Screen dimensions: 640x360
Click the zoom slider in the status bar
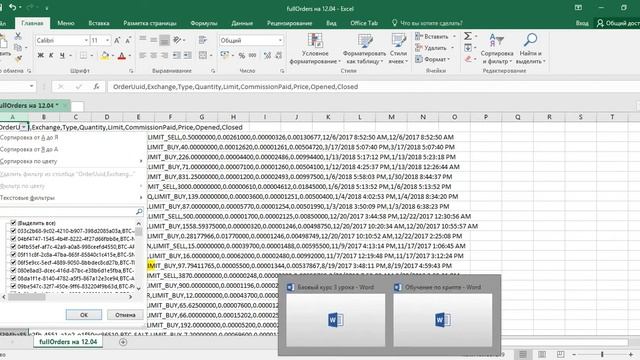(x=602, y=354)
